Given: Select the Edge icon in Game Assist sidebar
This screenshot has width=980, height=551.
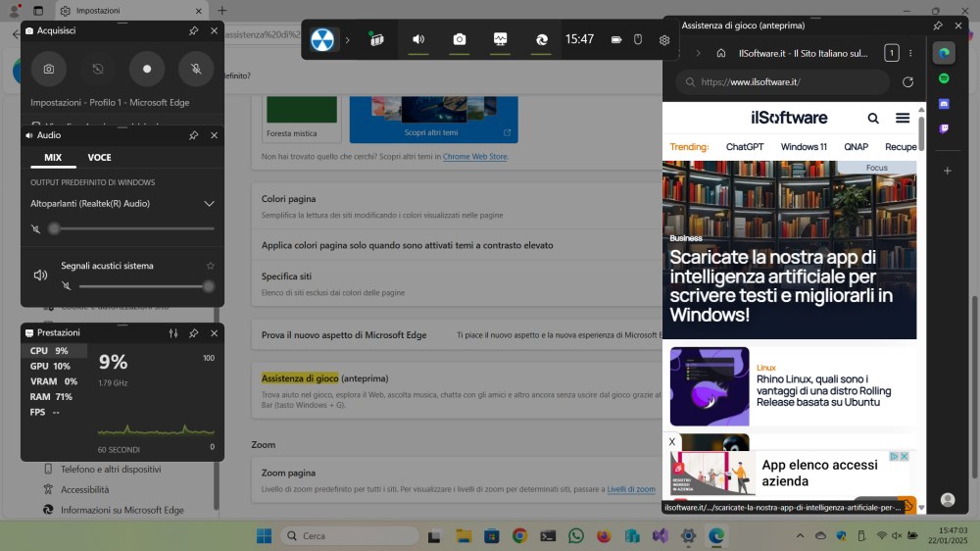Looking at the screenshot, I should tap(945, 53).
